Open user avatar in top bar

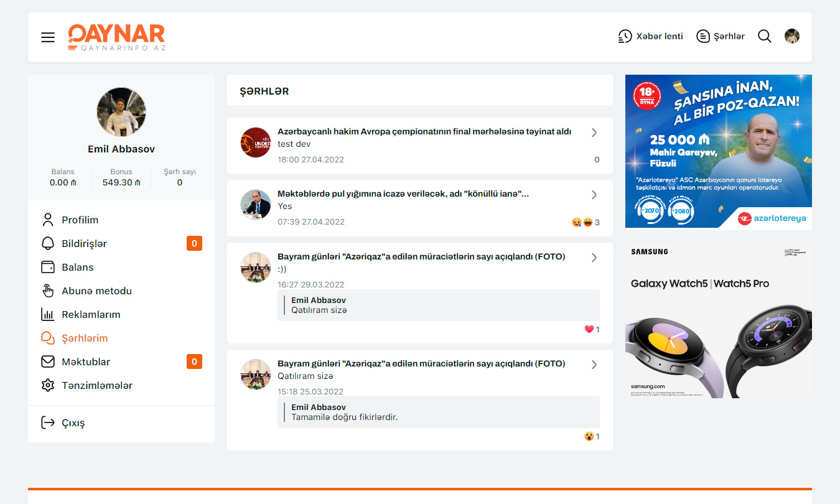click(791, 36)
